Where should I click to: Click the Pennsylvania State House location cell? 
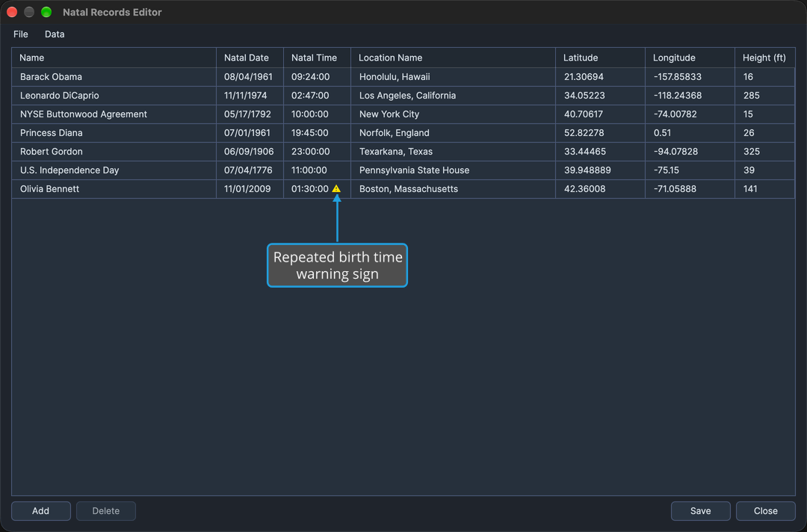454,170
